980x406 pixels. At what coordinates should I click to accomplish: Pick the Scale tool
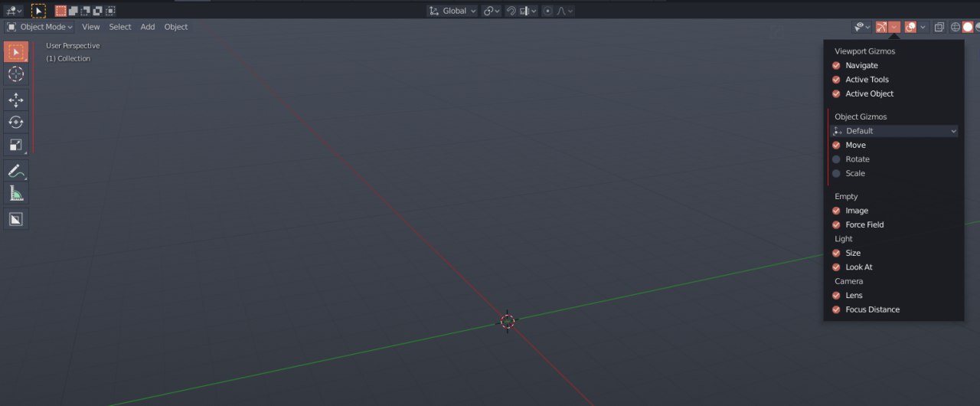pos(16,145)
